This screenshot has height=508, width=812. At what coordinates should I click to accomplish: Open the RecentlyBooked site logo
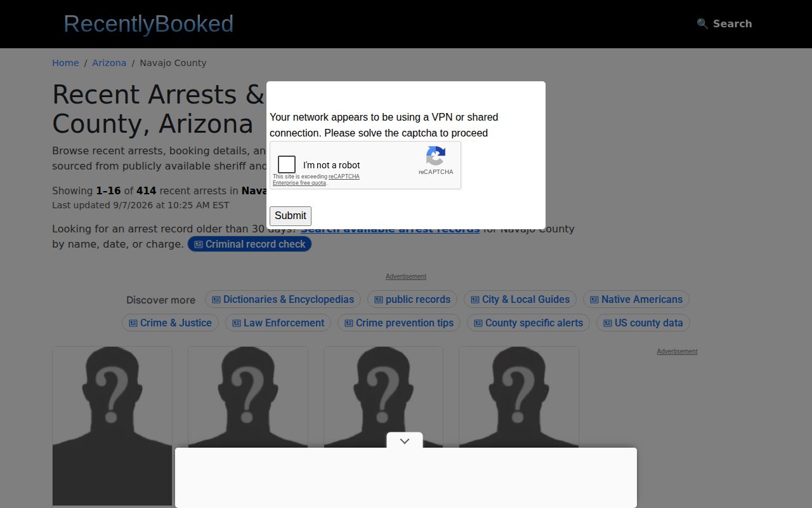click(x=148, y=23)
